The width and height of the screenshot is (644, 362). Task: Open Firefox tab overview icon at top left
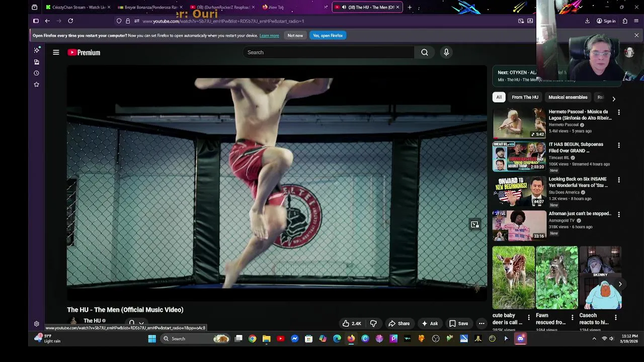pos(34,7)
